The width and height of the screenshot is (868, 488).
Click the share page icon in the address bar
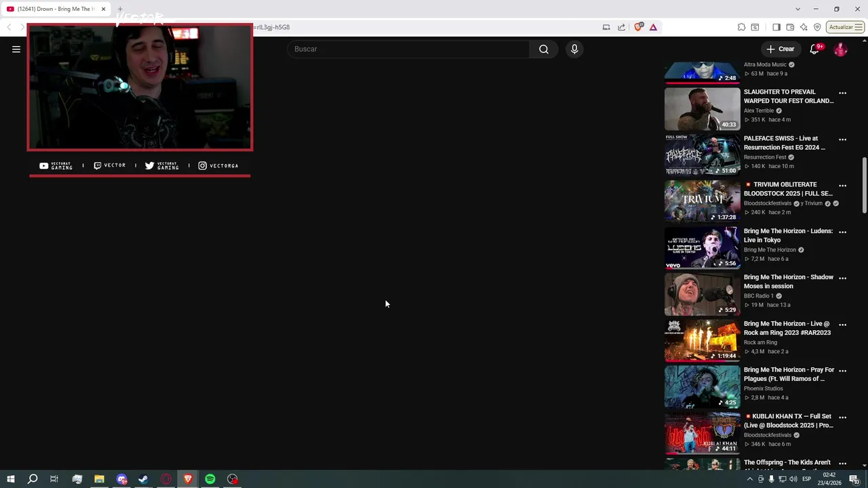click(x=621, y=27)
